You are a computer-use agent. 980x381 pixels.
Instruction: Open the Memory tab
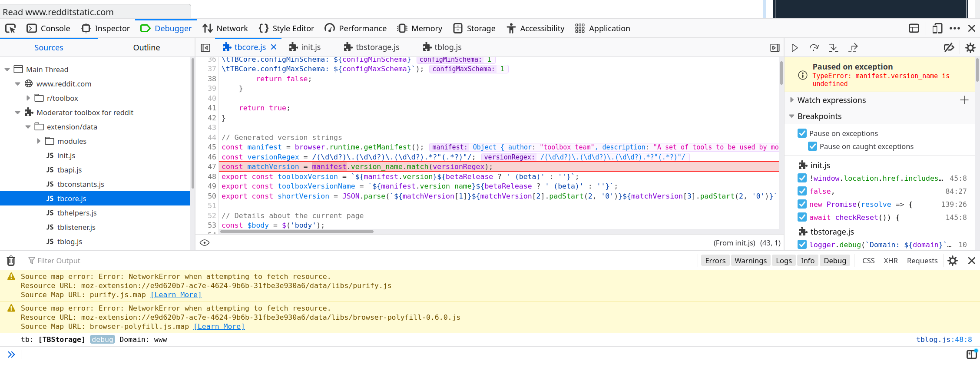(420, 28)
